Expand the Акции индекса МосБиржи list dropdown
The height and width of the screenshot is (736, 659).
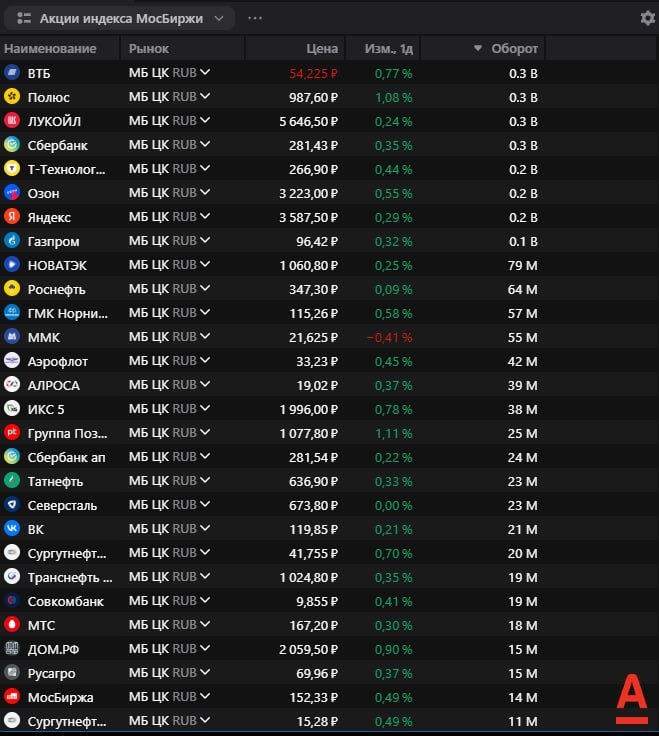(219, 18)
